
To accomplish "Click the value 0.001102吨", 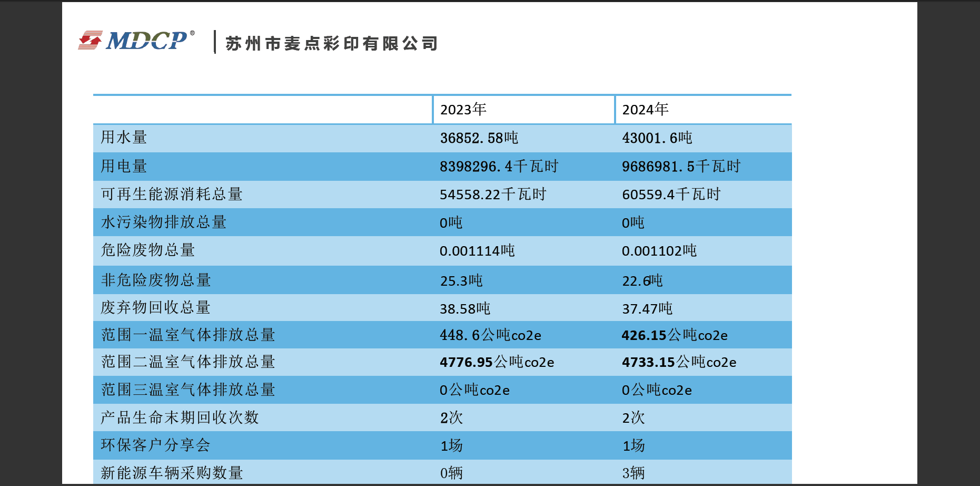I will [659, 250].
